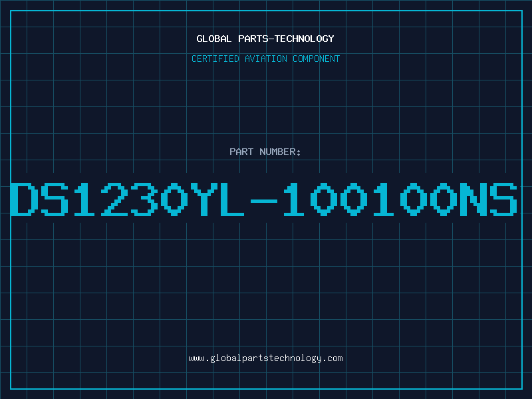Select the CERTIFIED AVIATION COMPONENT subtitle
Screen dimensions: 532x399
pyautogui.click(x=265, y=59)
